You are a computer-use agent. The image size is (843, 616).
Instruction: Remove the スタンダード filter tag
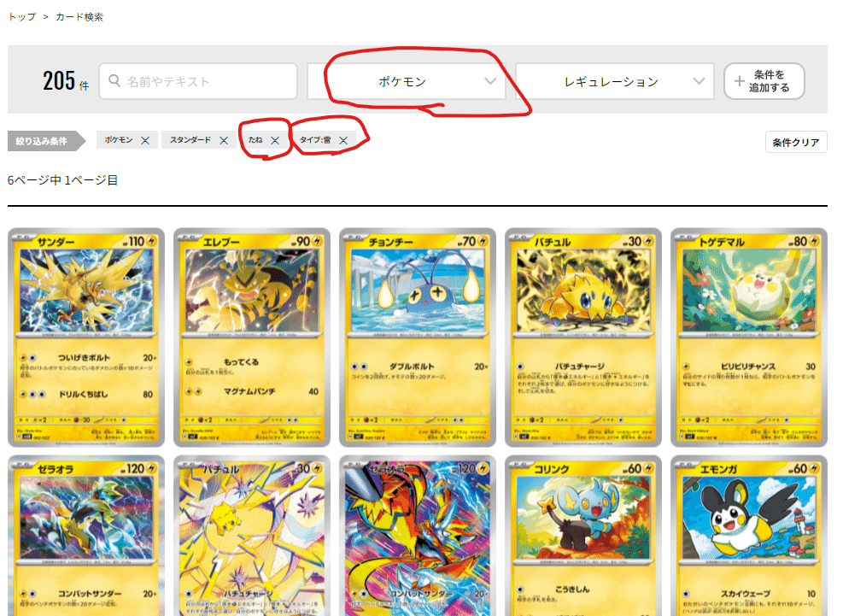pyautogui.click(x=224, y=140)
